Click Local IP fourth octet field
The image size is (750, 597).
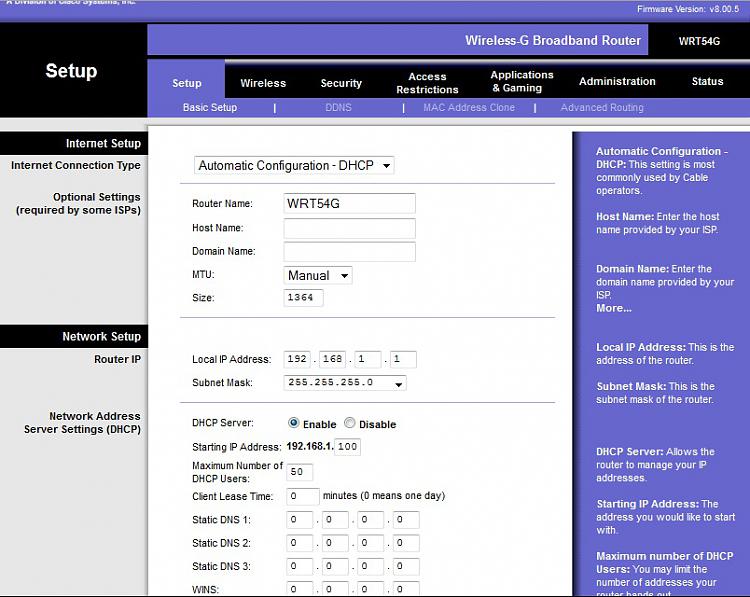point(403,359)
